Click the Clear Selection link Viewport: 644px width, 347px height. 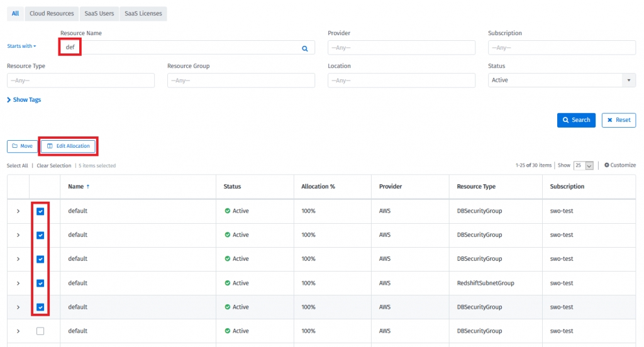coord(53,166)
